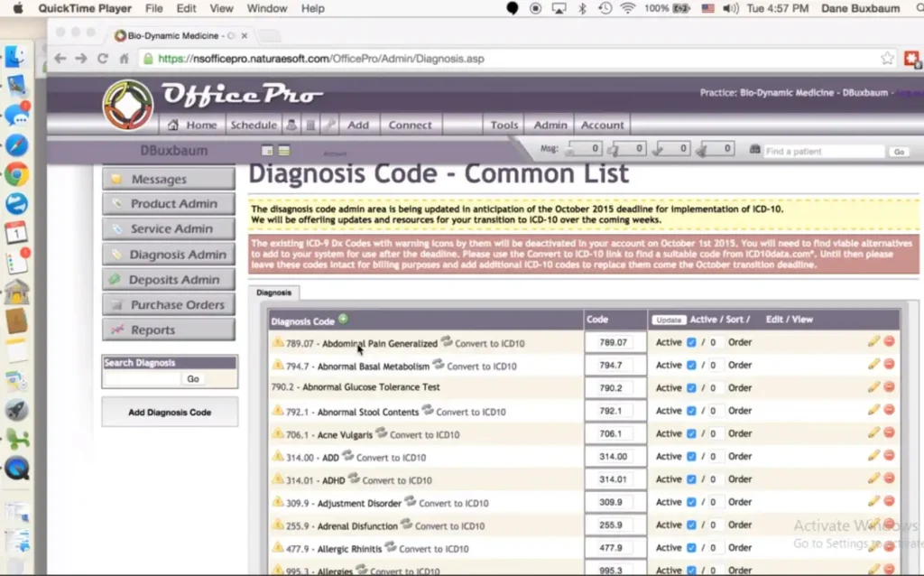Screen dimensions: 924x576
Task: Open the Admin navigation menu
Action: tap(549, 125)
